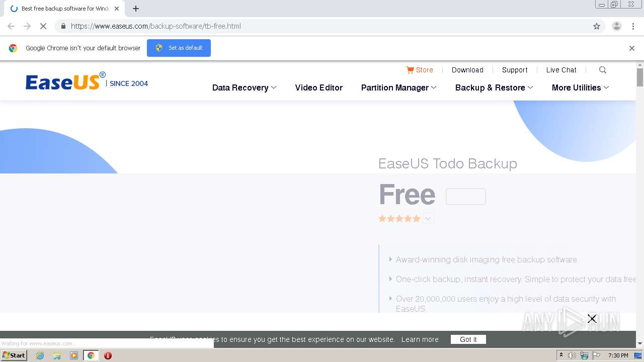Open the Windows Start menu
Image resolution: width=644 pixels, height=362 pixels.
[14, 355]
